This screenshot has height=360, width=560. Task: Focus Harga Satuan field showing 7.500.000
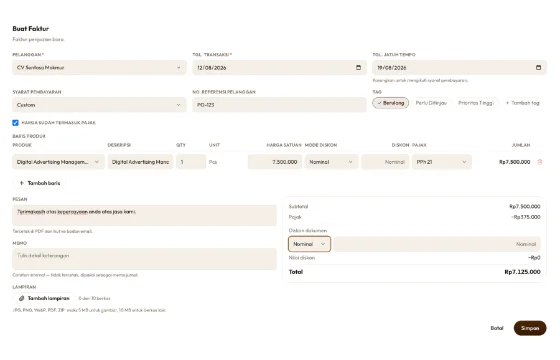click(x=275, y=162)
